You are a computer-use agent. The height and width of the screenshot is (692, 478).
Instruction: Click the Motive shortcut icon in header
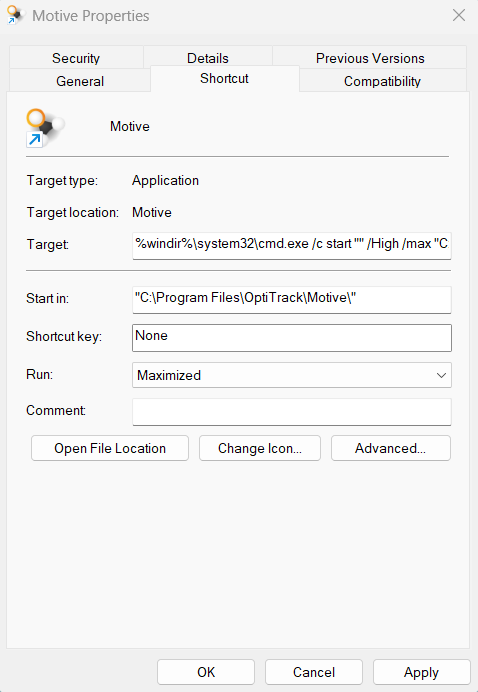point(45,128)
